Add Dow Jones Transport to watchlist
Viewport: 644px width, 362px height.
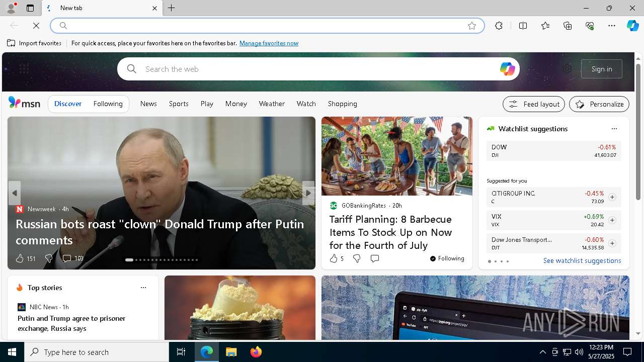pyautogui.click(x=612, y=243)
